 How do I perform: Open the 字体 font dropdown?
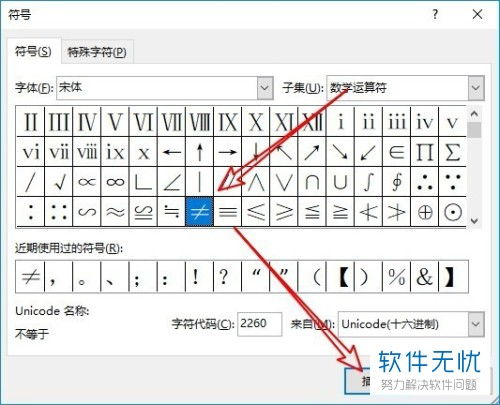coord(265,88)
